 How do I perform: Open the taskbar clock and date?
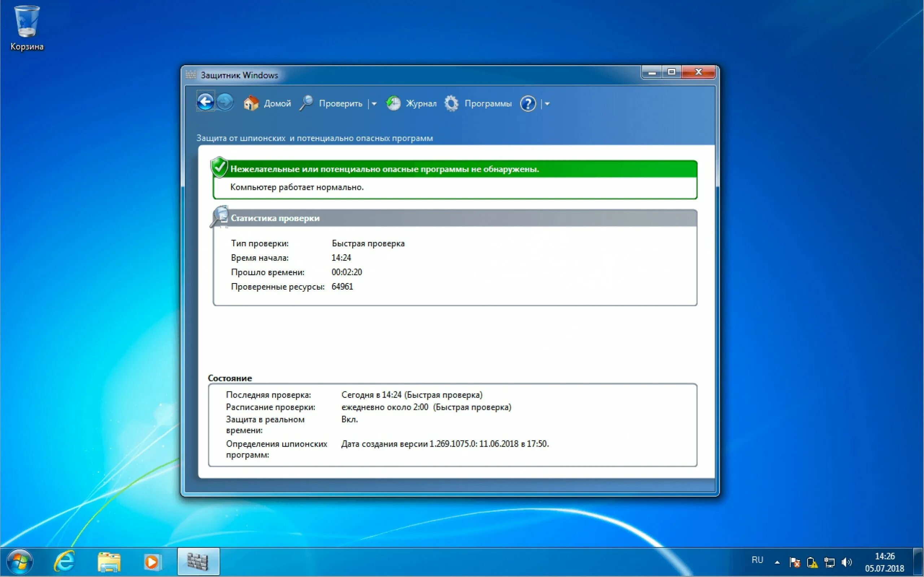[x=884, y=562]
